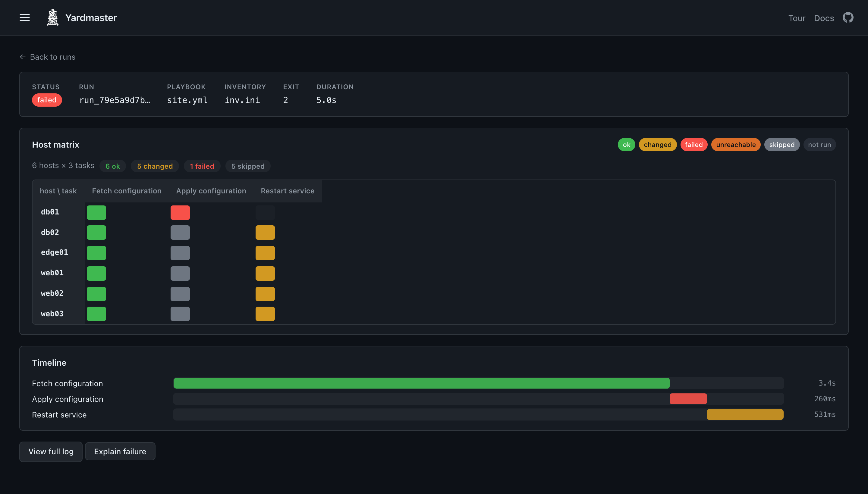
Task: Click the 260ms timeline duration
Action: pyautogui.click(x=825, y=399)
